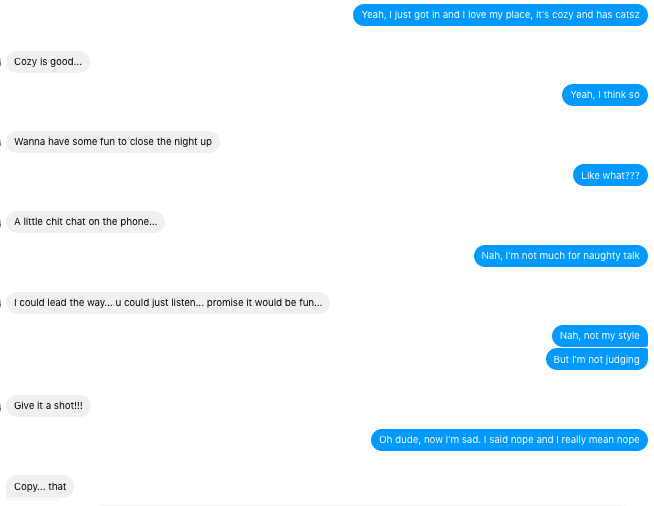
Task: Click the 'But I'm not judging' message
Action: [597, 359]
